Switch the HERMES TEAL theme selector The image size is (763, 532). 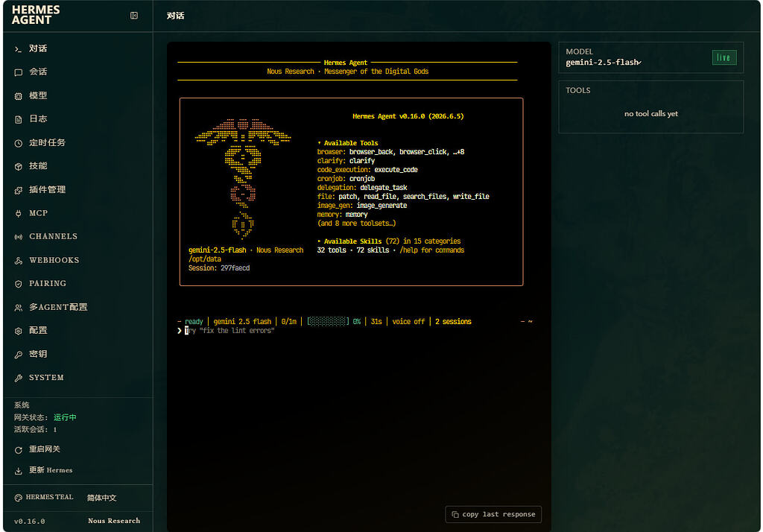point(44,498)
